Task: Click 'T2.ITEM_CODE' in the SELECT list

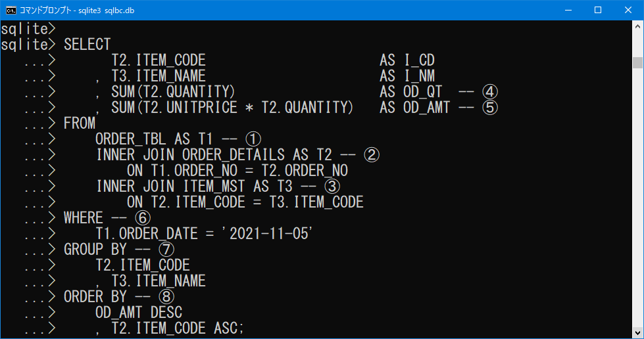Action: coord(159,60)
